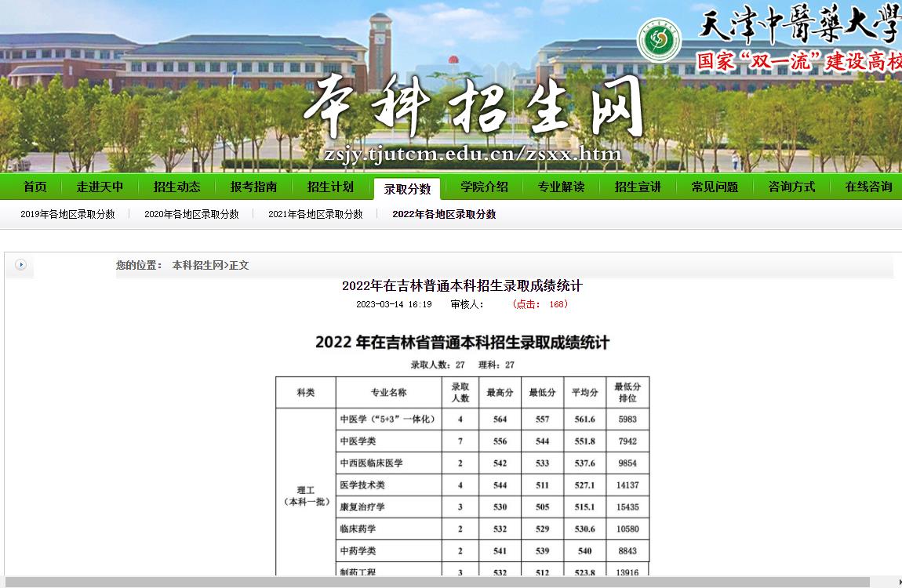
Task: Click rank value 14137
Action: 627,485
